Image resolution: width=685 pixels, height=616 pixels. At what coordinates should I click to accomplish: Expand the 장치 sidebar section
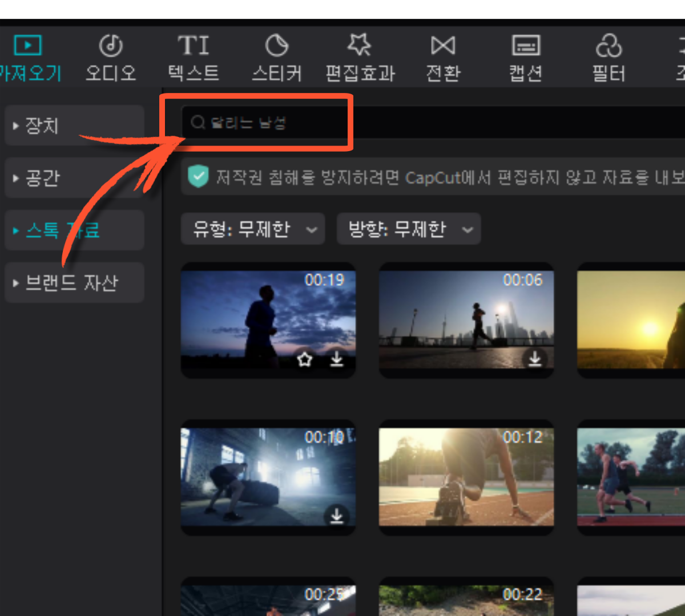point(74,125)
